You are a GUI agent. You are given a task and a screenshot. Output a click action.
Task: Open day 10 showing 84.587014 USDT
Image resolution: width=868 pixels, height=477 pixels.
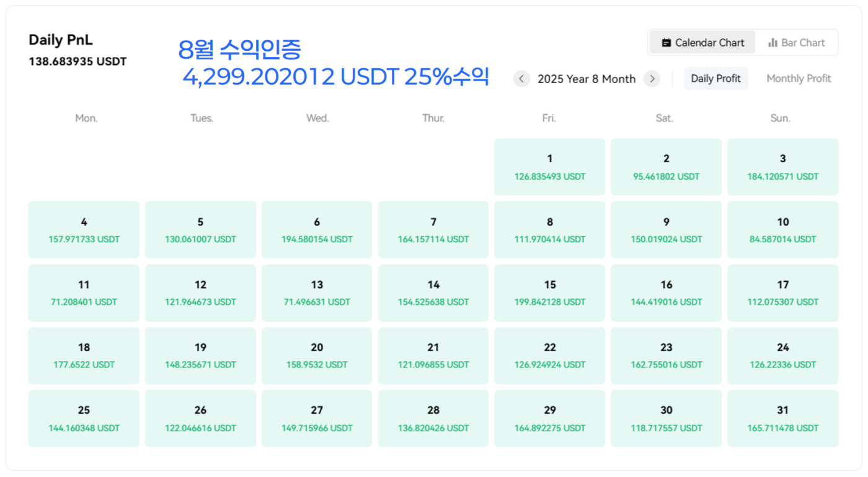click(x=782, y=230)
